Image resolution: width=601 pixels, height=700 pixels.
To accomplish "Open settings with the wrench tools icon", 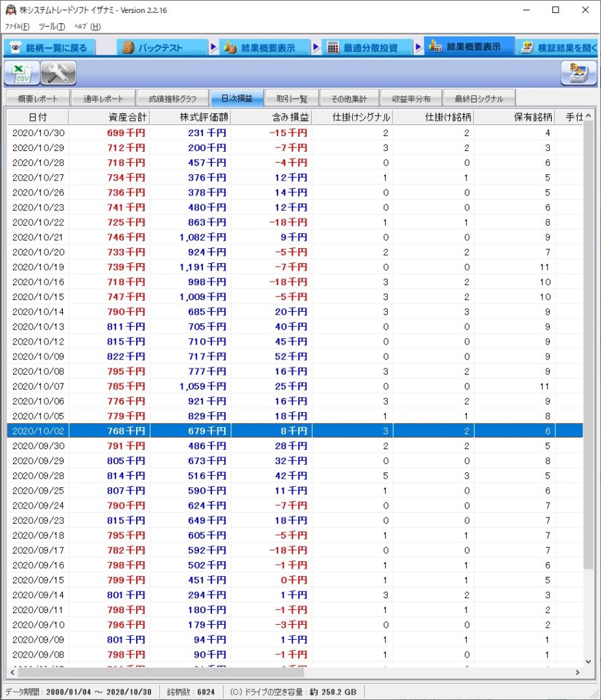I will (58, 72).
